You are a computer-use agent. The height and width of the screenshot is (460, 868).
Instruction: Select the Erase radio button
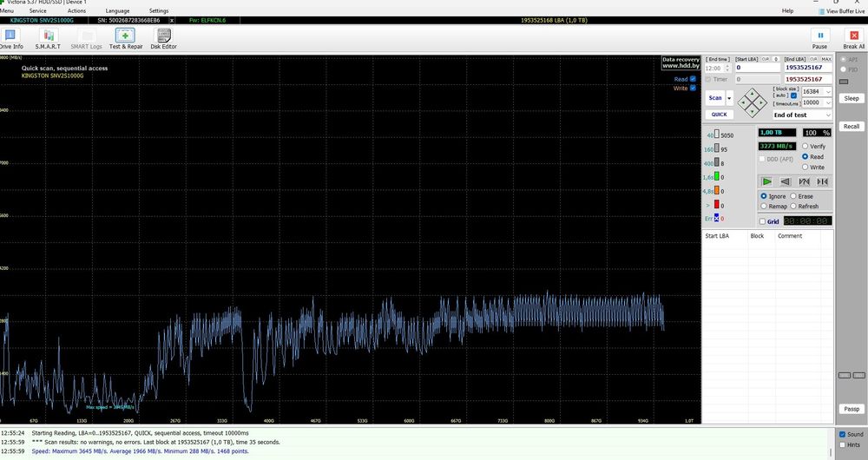click(793, 196)
